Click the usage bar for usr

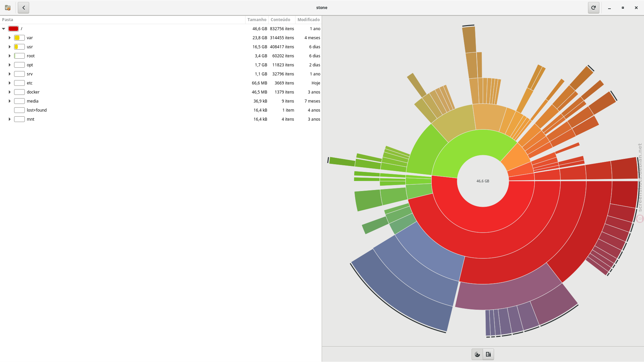[x=19, y=47]
